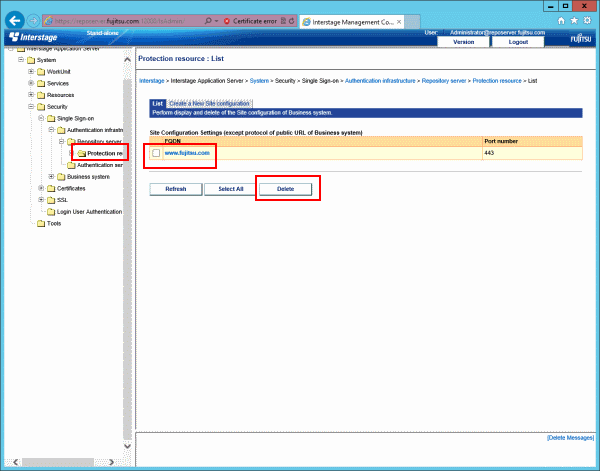Select the WorkUnit folder icon
600x471 pixels.
pyautogui.click(x=41, y=72)
